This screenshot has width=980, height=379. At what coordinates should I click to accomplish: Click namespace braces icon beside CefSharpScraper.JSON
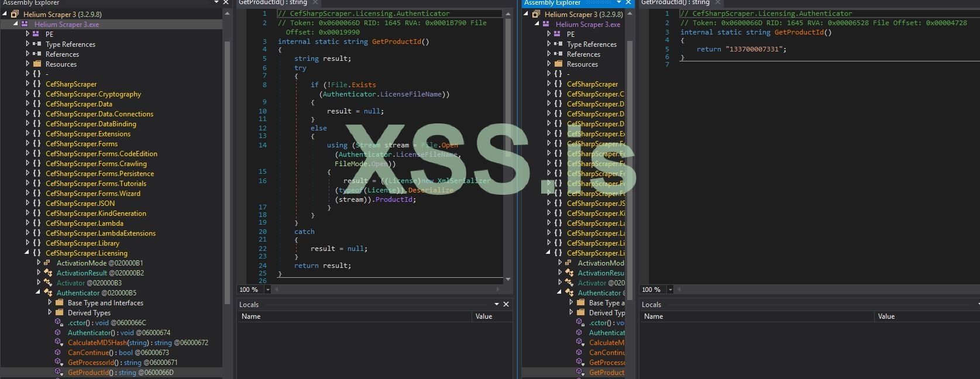pyautogui.click(x=37, y=203)
